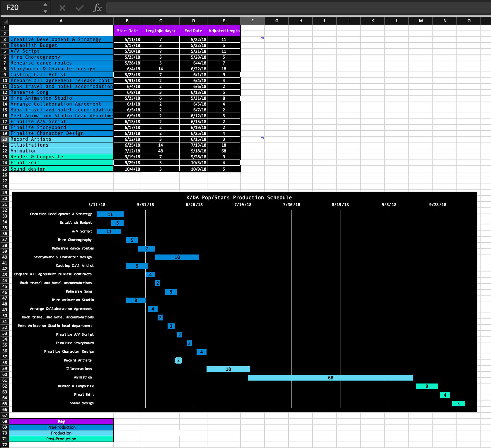Click the purple Key header cell
Viewport: 491px width, 448px height.
61,421
